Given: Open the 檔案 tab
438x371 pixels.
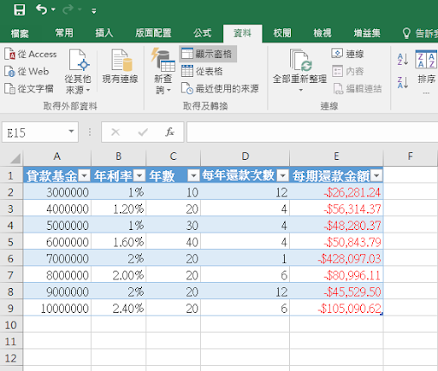Looking at the screenshot, I should (x=19, y=33).
